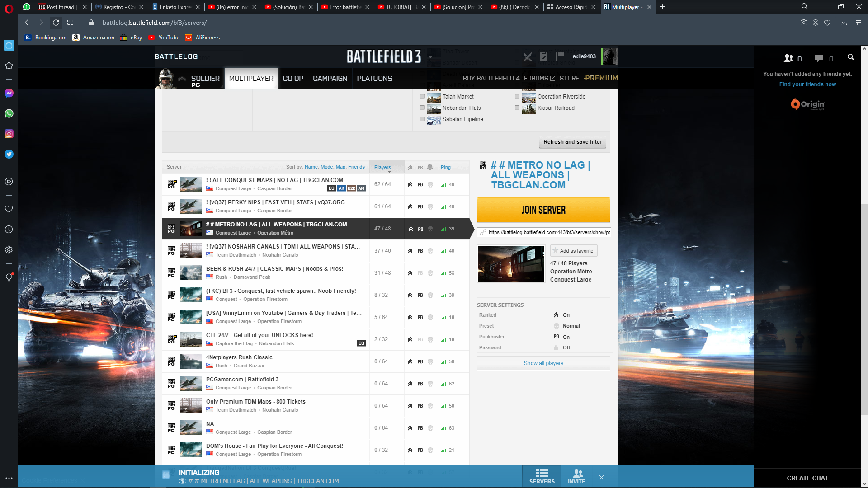Open the Battlelog crossed-swords icon

tap(528, 57)
